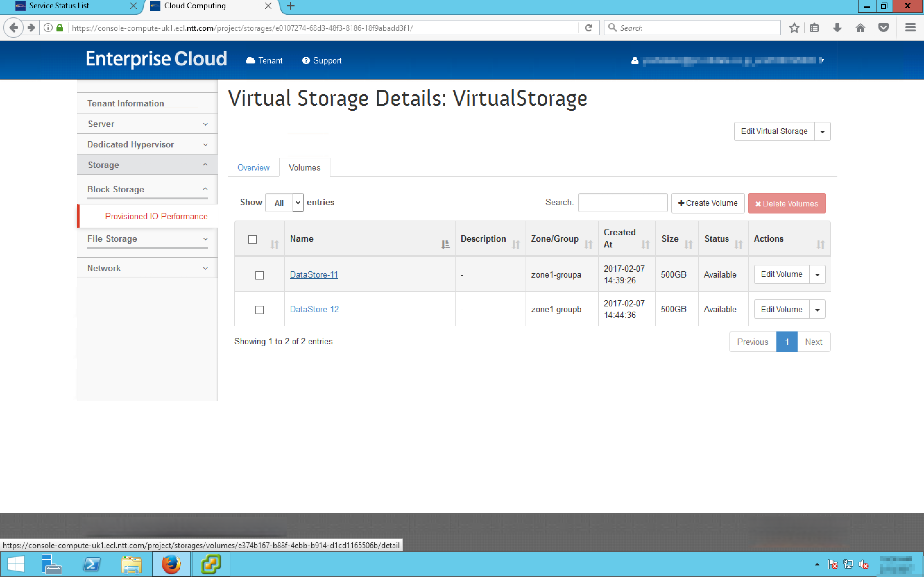Tick the select-all header checkbox
The width and height of the screenshot is (924, 577).
252,239
